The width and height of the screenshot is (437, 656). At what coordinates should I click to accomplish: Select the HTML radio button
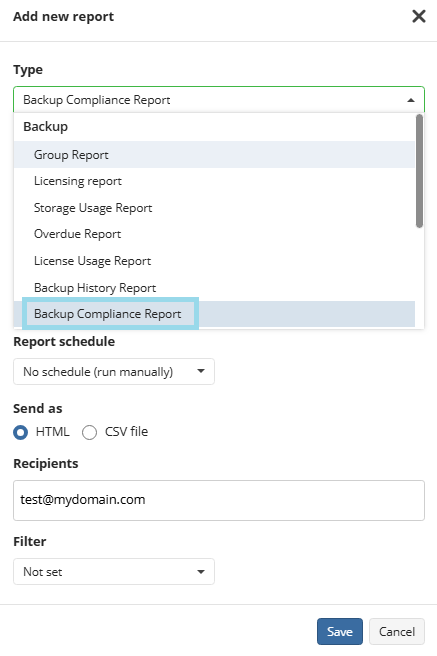[x=20, y=432]
